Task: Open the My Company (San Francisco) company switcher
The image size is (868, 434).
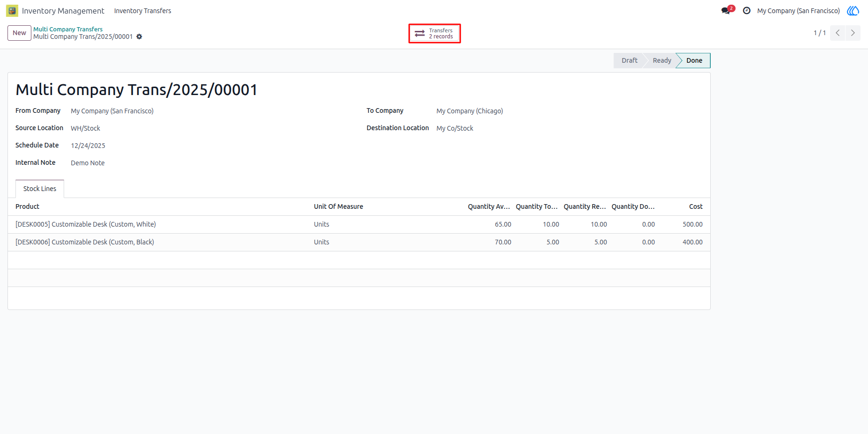Action: 798,10
